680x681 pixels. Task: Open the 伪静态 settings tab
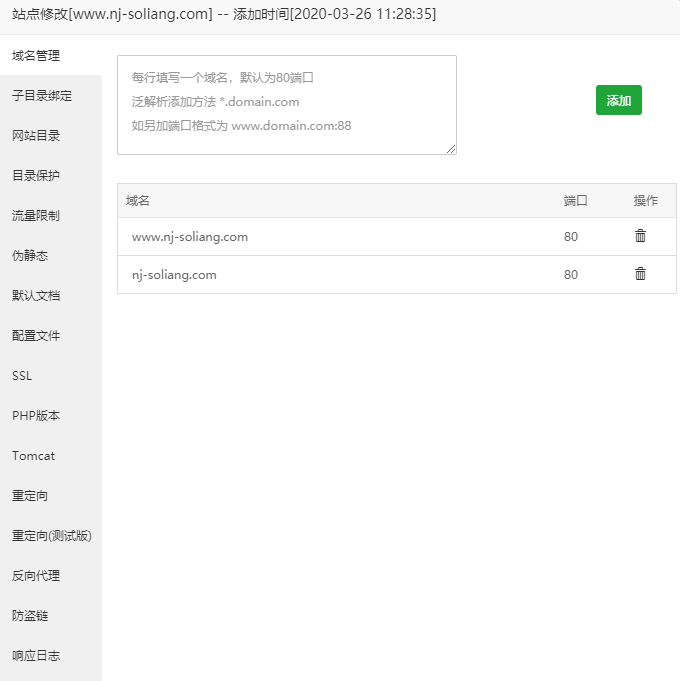pyautogui.click(x=51, y=255)
